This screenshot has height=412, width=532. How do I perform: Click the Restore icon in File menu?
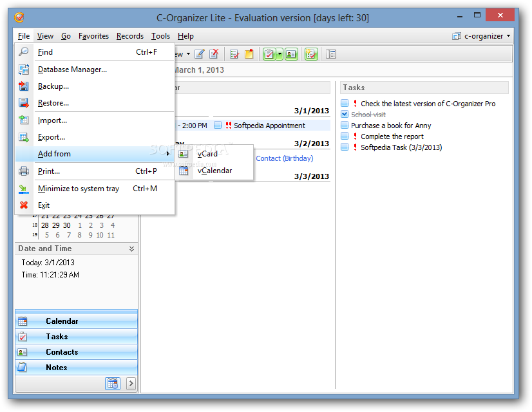tap(23, 103)
